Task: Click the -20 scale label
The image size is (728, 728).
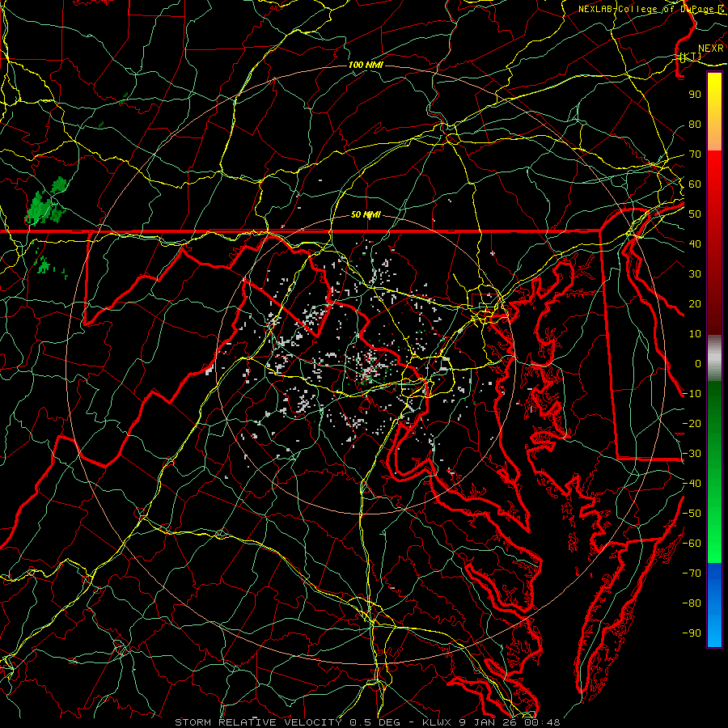Action: (x=692, y=423)
